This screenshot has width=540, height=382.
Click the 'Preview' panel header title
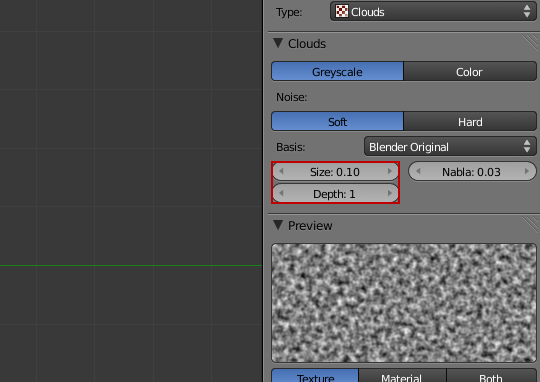coord(310,226)
